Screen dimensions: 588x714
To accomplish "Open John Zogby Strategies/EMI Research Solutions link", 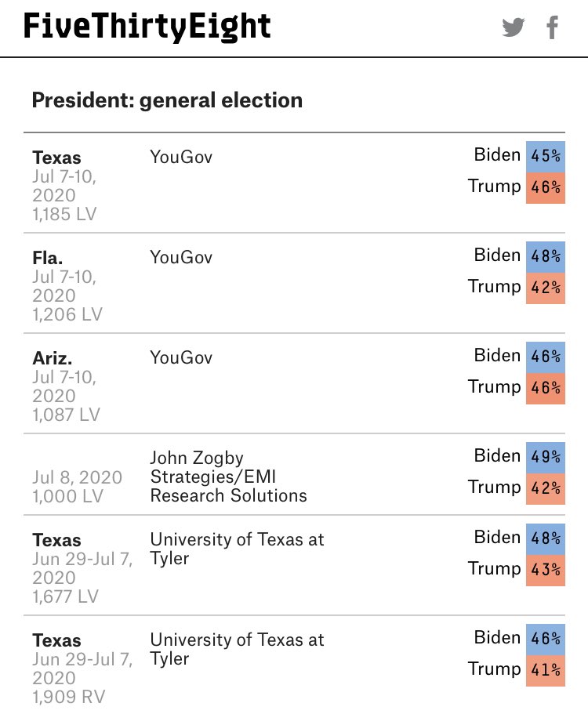I will tap(228, 476).
